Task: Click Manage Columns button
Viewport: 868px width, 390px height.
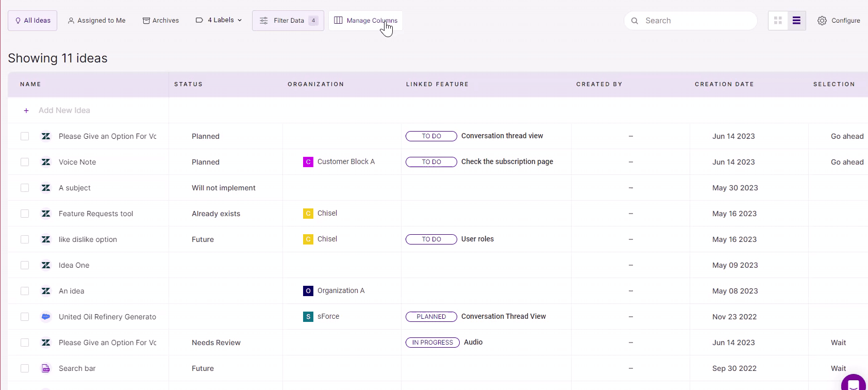Action: coord(365,21)
